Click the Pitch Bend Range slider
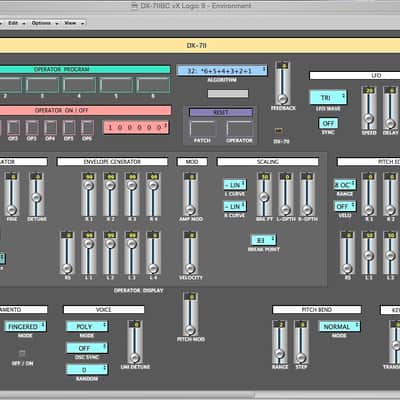 [x=280, y=342]
